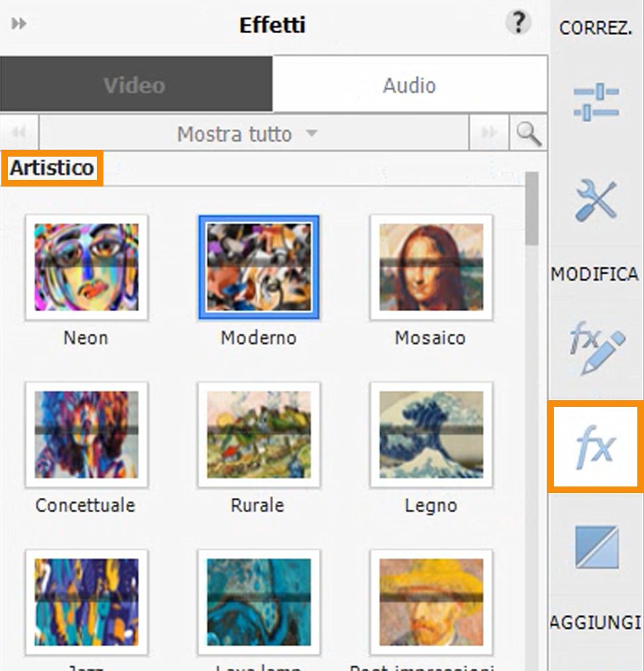Open the tools wrench and screwdriver icon
644x671 pixels.
(596, 200)
